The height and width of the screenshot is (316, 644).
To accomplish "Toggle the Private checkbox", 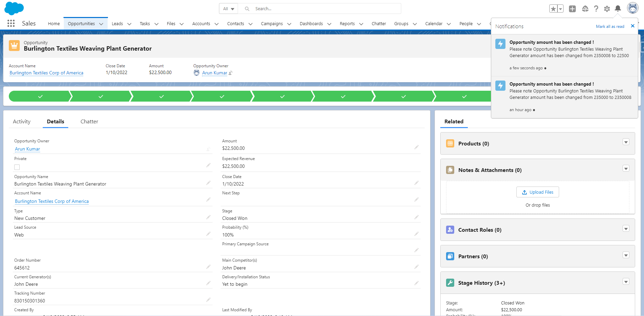I will [x=17, y=167].
